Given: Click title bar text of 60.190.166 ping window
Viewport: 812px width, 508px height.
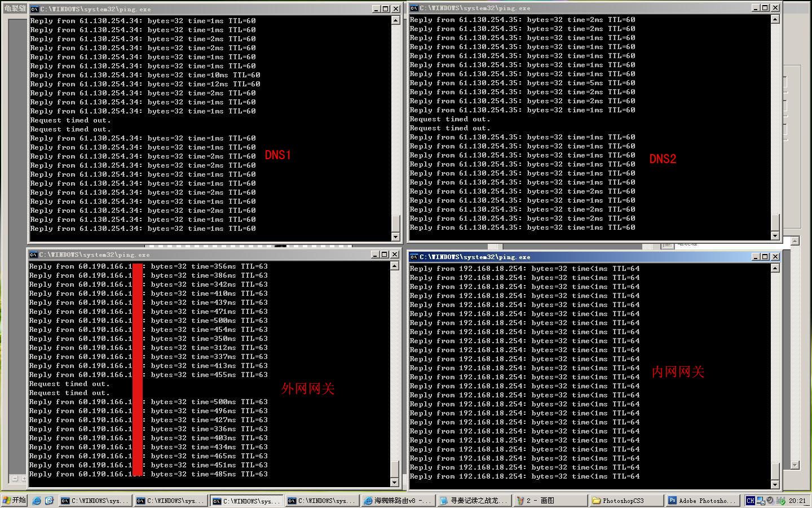Looking at the screenshot, I should click(94, 255).
